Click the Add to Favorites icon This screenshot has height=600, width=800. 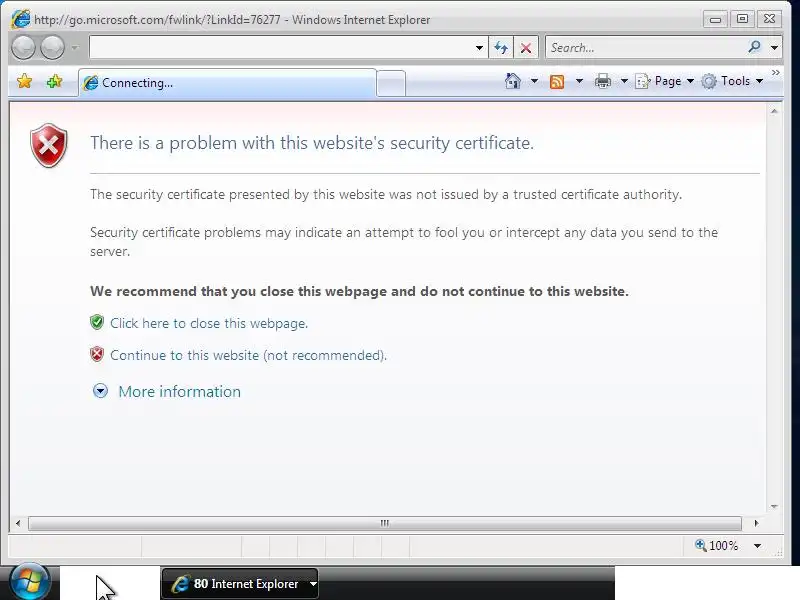(54, 81)
